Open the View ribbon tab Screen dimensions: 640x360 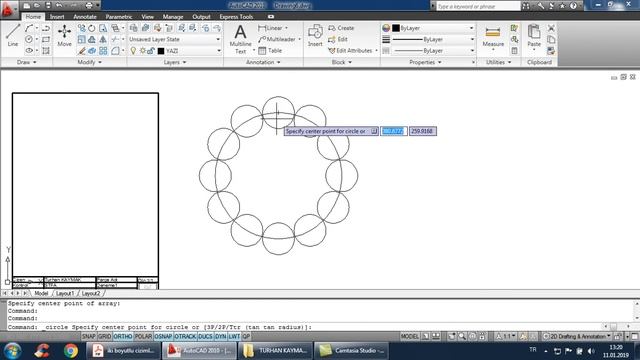147,17
